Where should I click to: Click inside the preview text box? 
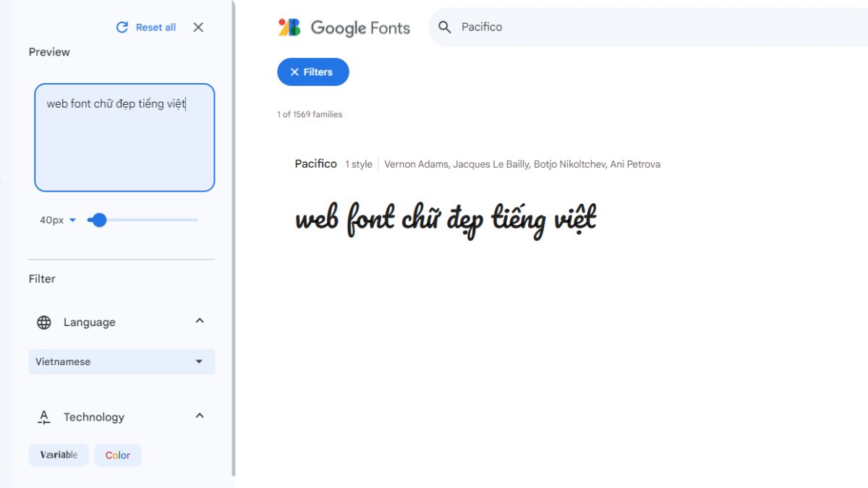click(x=123, y=137)
